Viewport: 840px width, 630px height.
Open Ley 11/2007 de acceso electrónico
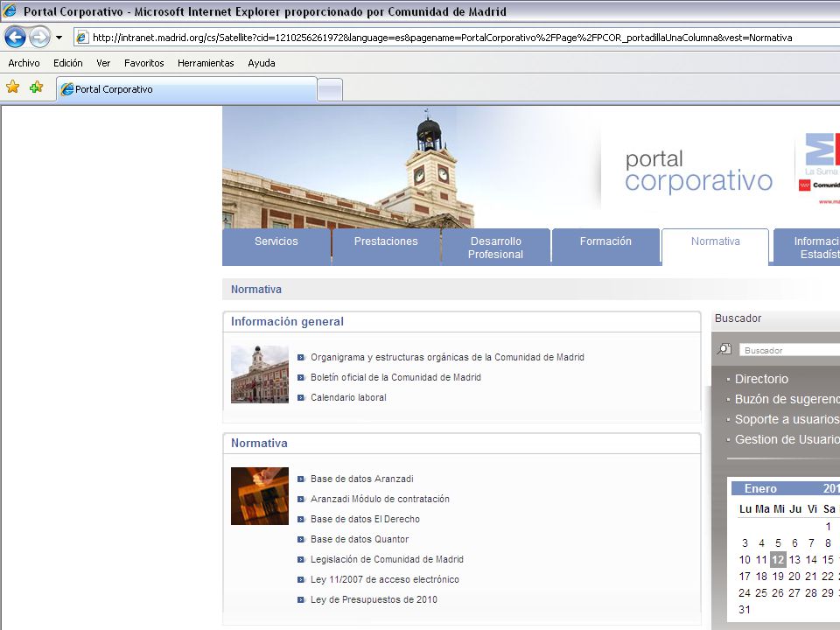[385, 579]
